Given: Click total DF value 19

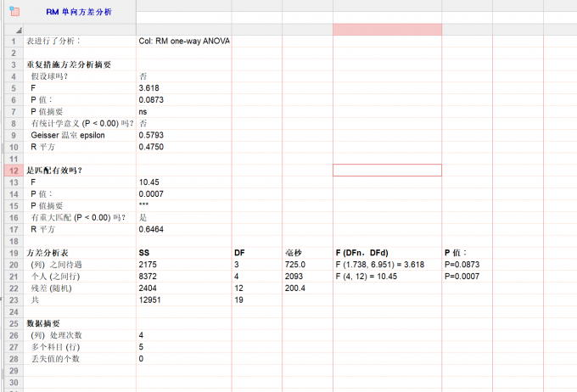Looking at the screenshot, I should tap(238, 300).
